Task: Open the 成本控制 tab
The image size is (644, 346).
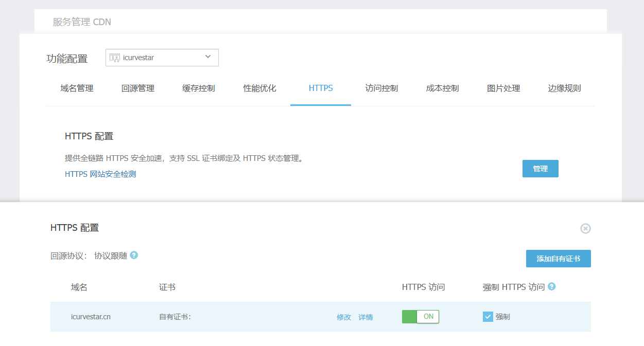Action: pos(442,88)
